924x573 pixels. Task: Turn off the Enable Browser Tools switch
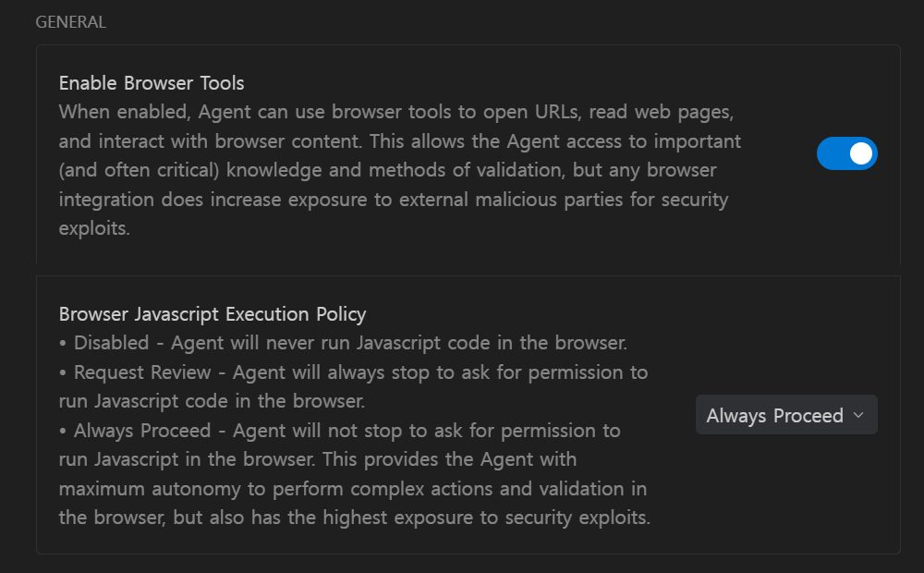846,153
